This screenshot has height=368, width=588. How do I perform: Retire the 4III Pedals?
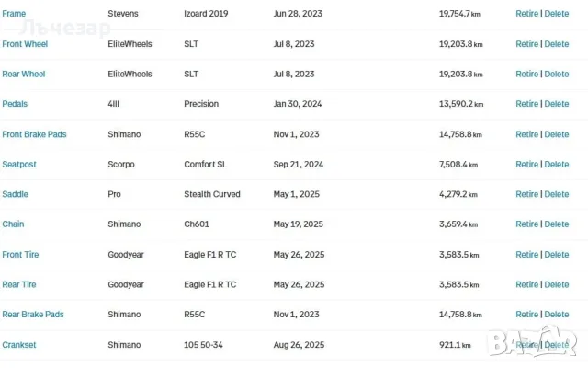[x=526, y=104]
